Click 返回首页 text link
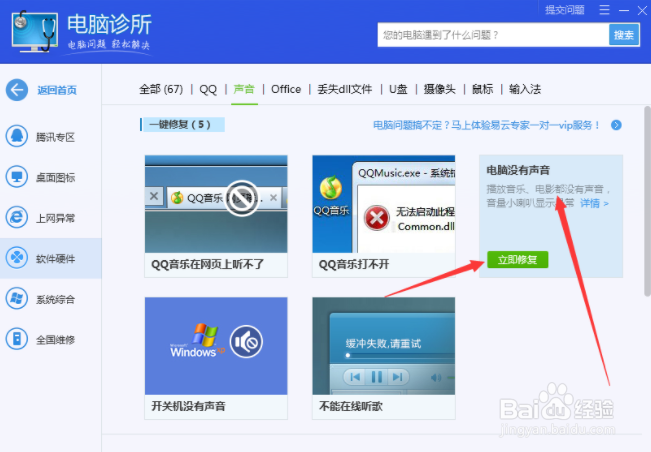 (57, 90)
